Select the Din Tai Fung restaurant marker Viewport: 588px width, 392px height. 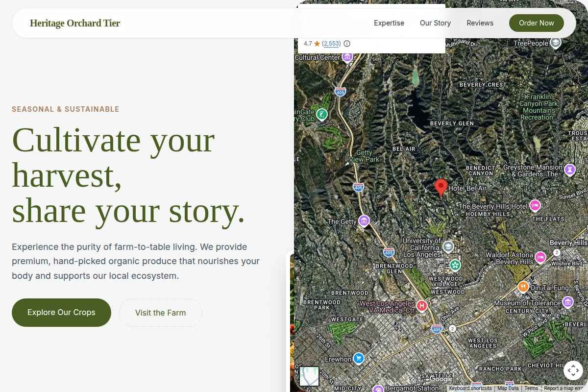(x=523, y=287)
